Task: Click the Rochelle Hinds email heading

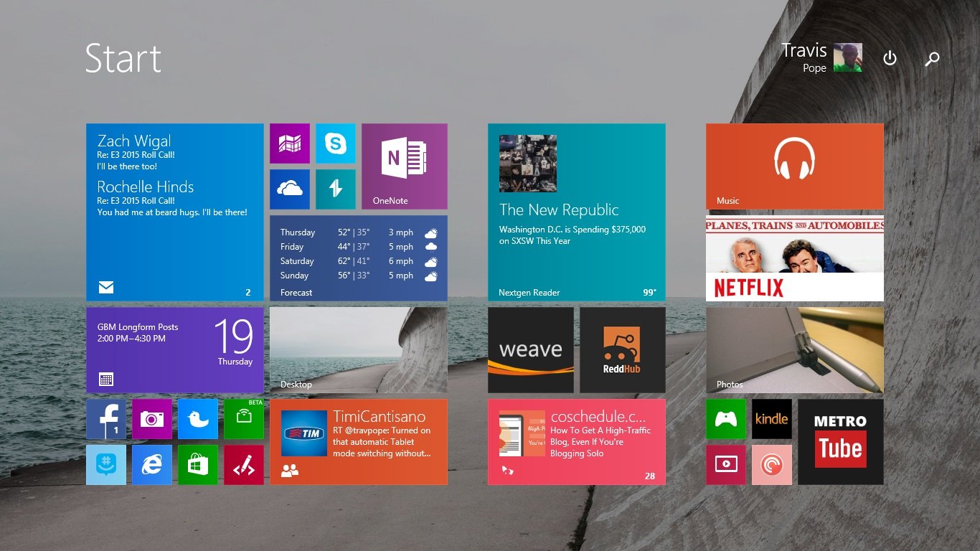Action: tap(146, 187)
